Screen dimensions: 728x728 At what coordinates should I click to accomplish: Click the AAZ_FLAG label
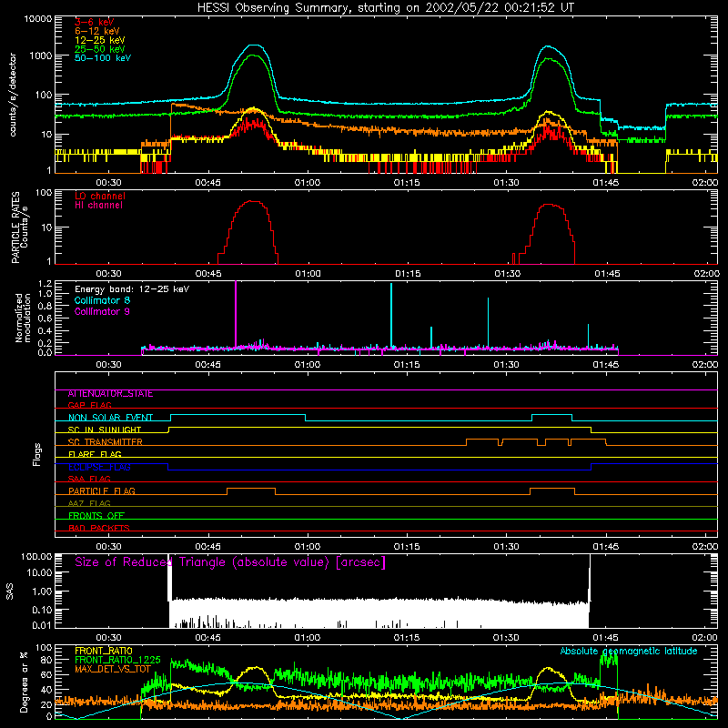tap(89, 503)
